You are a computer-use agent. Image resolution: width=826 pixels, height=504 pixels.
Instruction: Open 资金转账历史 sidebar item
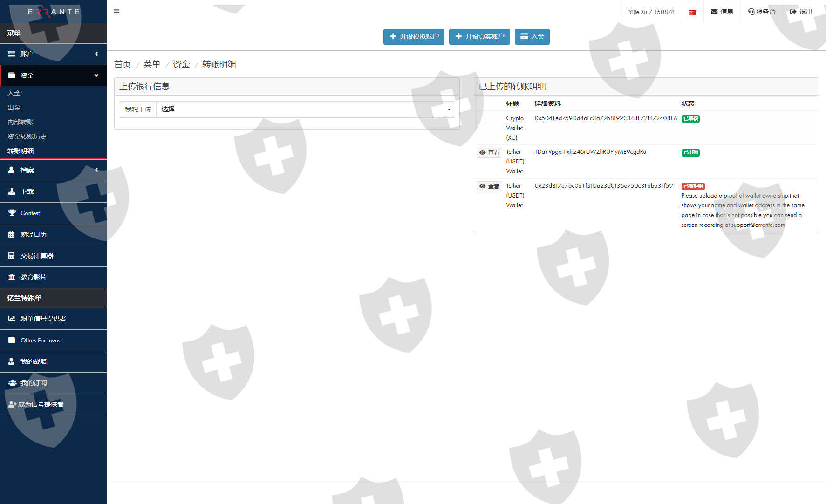(27, 136)
